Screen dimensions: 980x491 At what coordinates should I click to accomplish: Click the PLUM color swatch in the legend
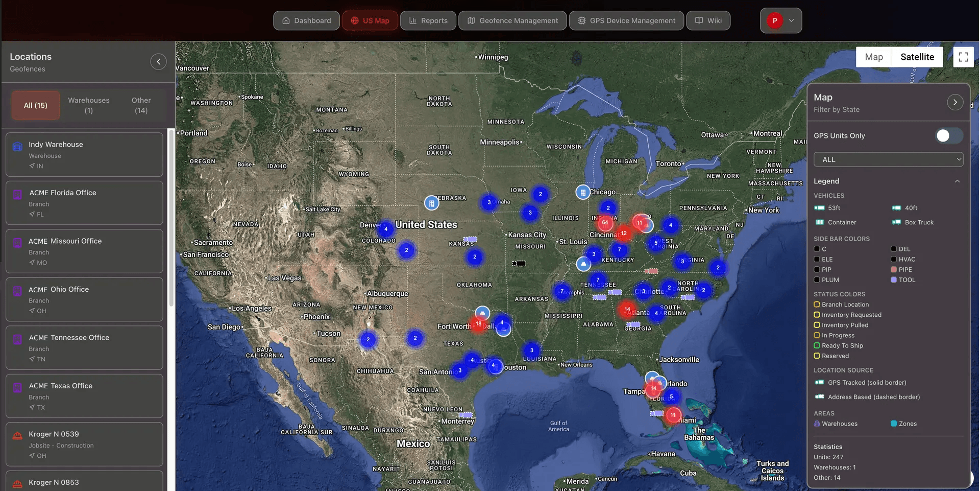816,280
